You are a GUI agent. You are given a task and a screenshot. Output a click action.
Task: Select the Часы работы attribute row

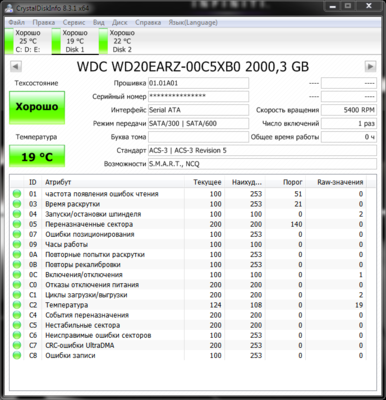[x=189, y=244]
